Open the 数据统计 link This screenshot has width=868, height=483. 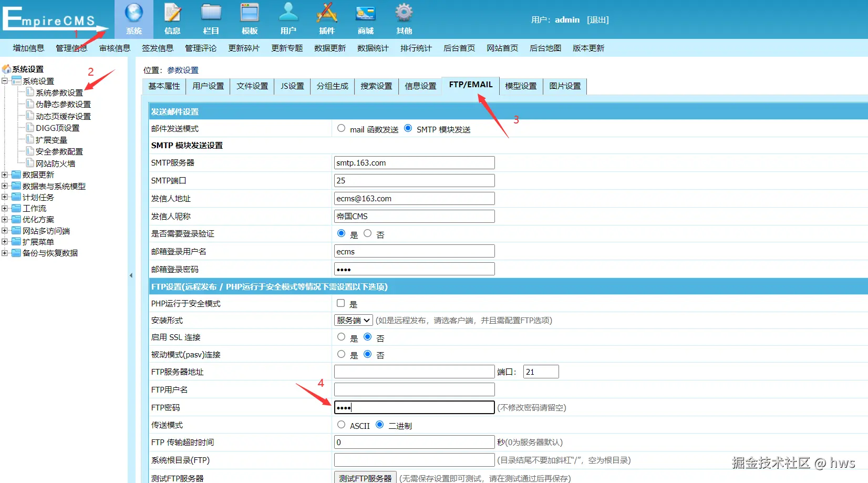pos(373,48)
